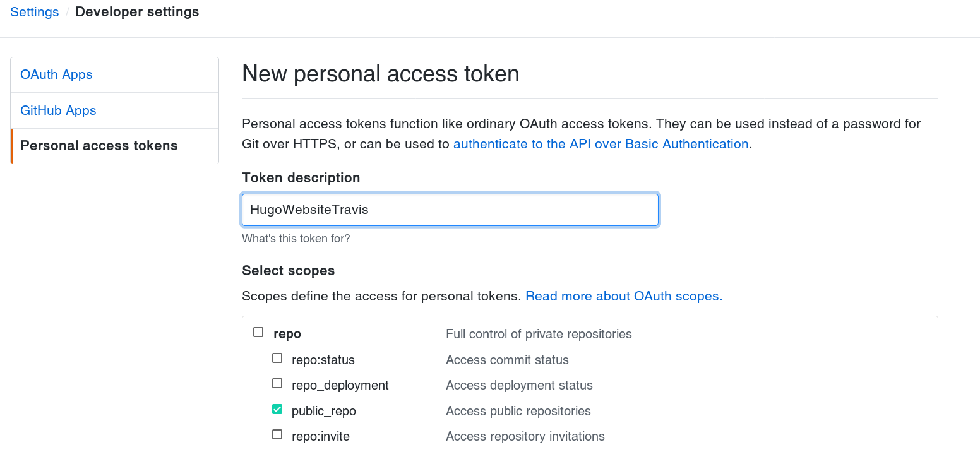Open Read more about OAuth scopes link
The width and height of the screenshot is (980, 452).
point(622,296)
